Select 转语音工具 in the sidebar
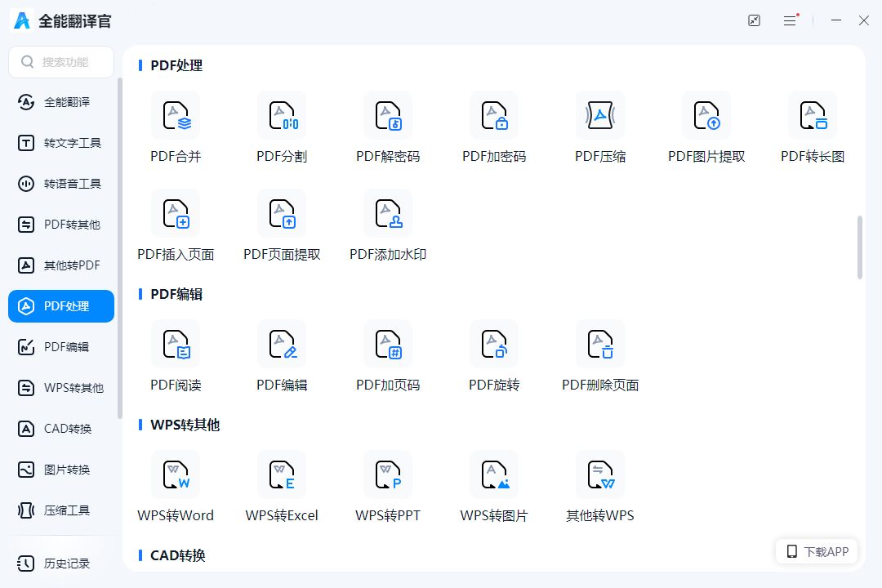The image size is (882, 588). click(x=61, y=184)
